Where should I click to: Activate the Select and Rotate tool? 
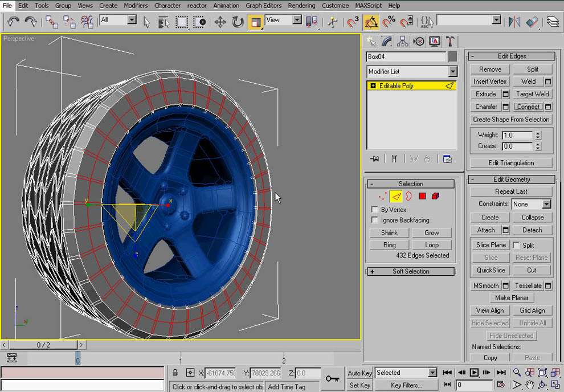238,22
